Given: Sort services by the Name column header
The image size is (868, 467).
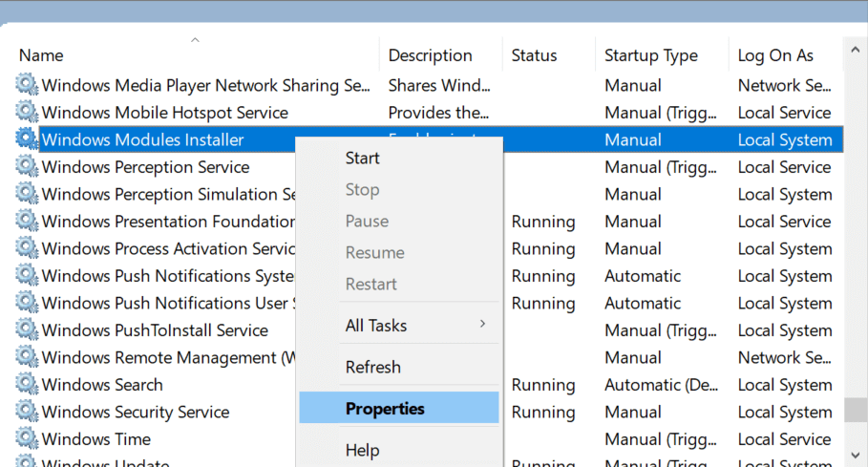Looking at the screenshot, I should pos(41,55).
